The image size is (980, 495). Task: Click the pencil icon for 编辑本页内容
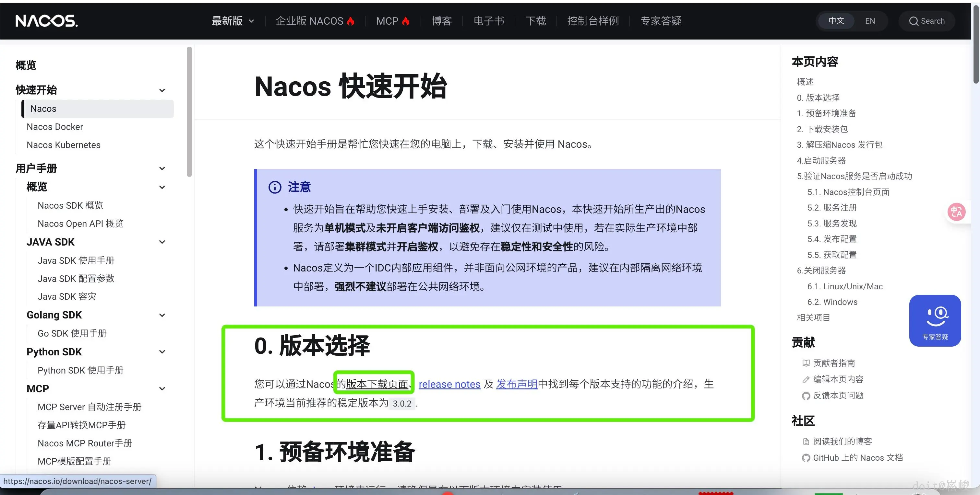[806, 379]
